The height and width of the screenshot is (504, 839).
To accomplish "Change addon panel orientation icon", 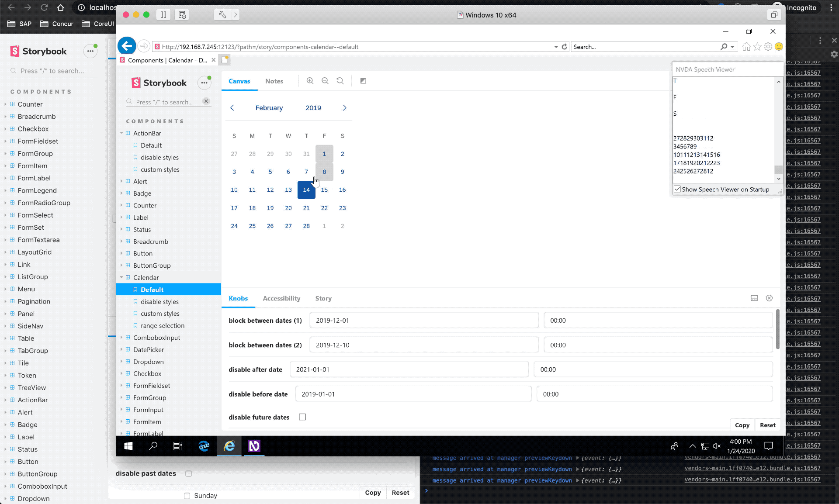I will [x=754, y=298].
